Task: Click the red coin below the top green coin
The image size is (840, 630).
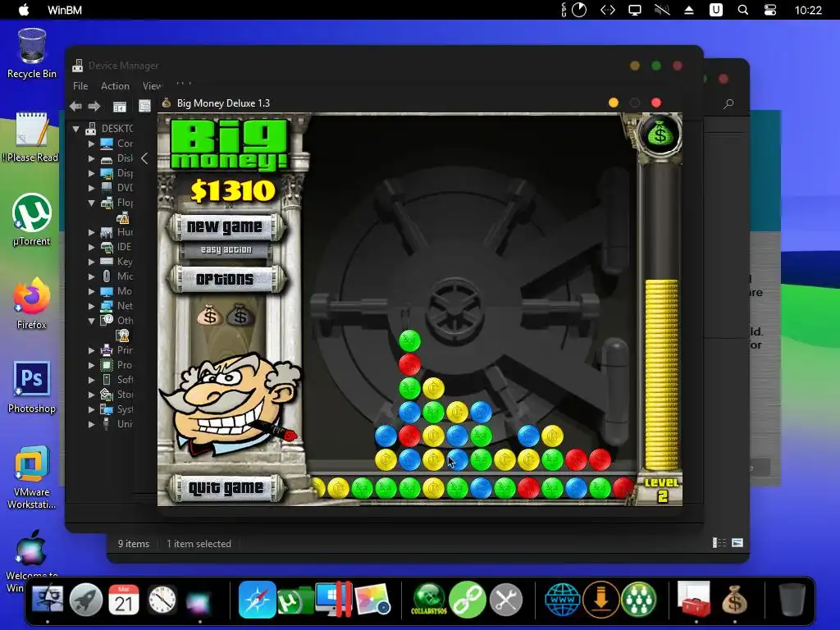Action: click(410, 364)
